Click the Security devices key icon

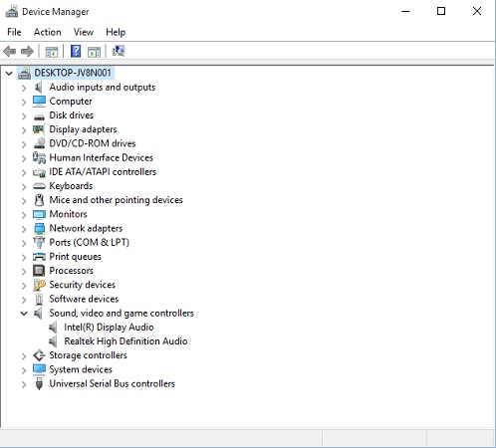pyautogui.click(x=39, y=285)
